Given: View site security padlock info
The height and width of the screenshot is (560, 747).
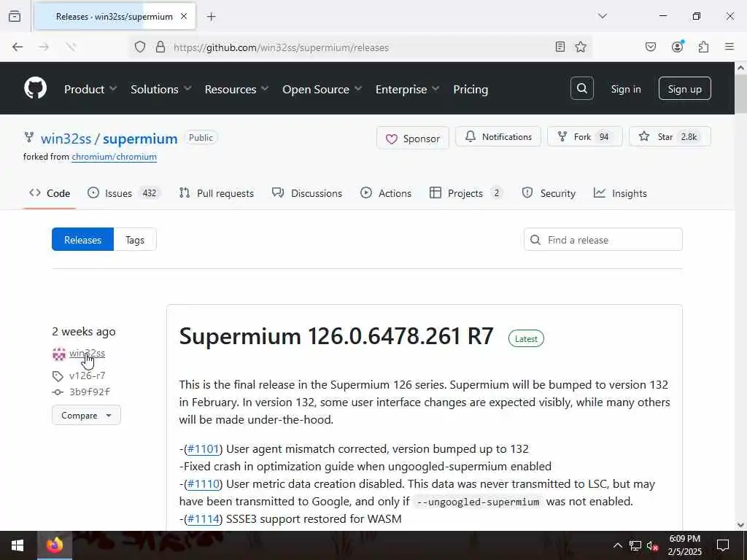Looking at the screenshot, I should [160, 47].
